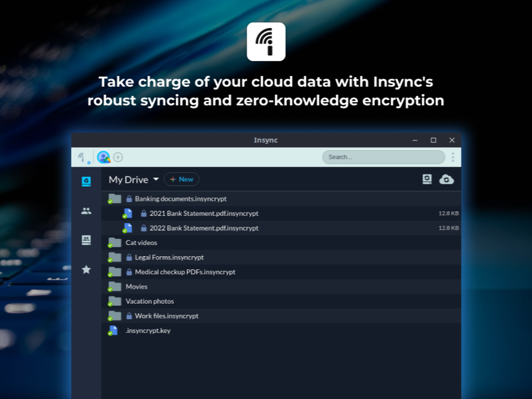The image size is (532, 399).
Task: Select the Google account avatar
Action: (x=103, y=157)
